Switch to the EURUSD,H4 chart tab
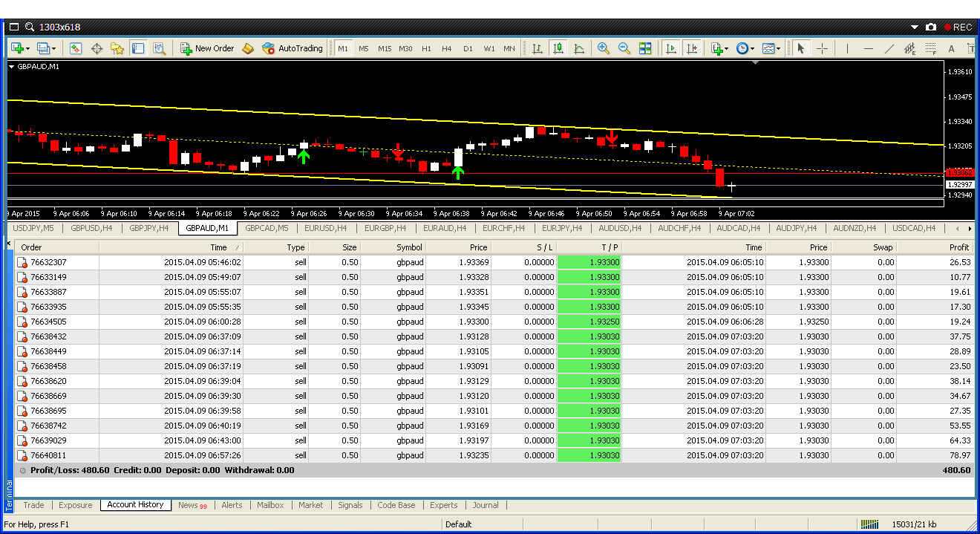This screenshot has width=980, height=534. click(326, 228)
